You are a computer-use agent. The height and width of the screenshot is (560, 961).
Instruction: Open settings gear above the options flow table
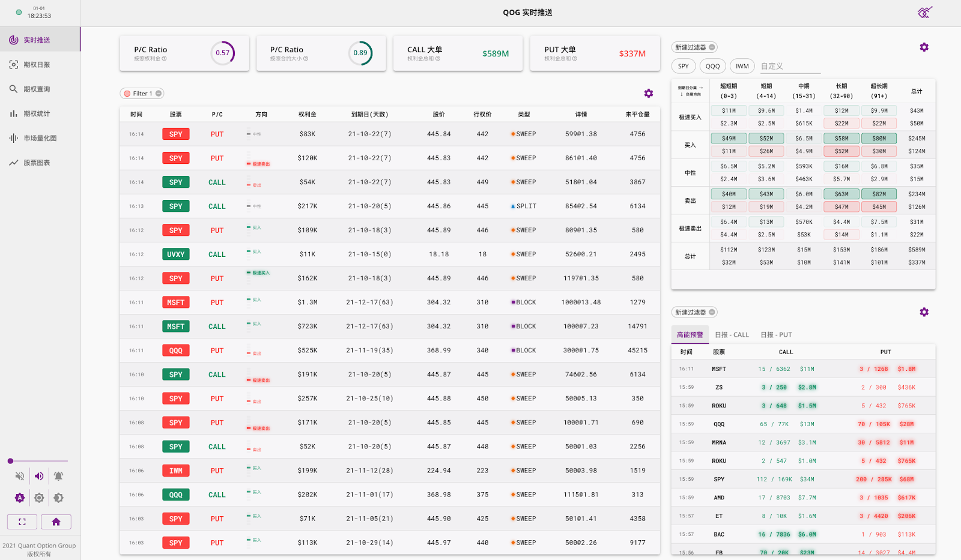point(649,93)
